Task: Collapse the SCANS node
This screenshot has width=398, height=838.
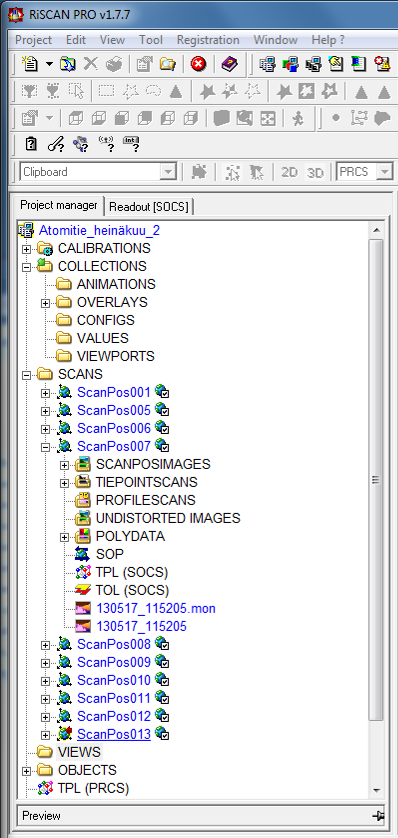Action: click(x=26, y=375)
